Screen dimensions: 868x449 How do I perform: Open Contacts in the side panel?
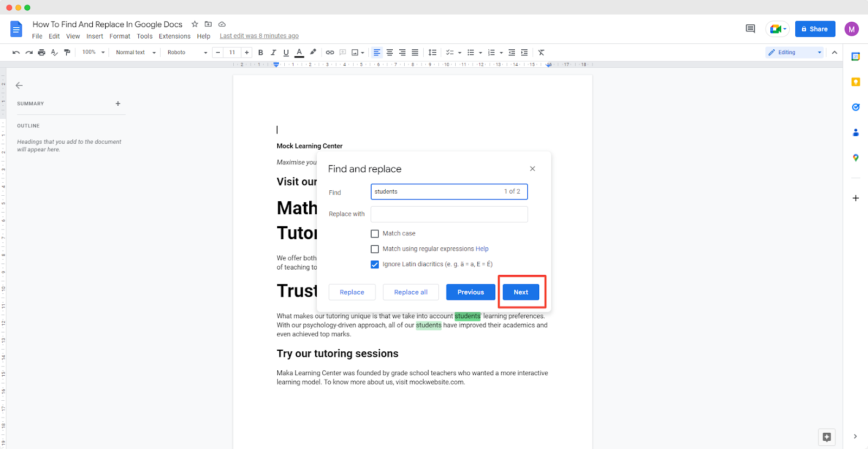[x=856, y=132]
